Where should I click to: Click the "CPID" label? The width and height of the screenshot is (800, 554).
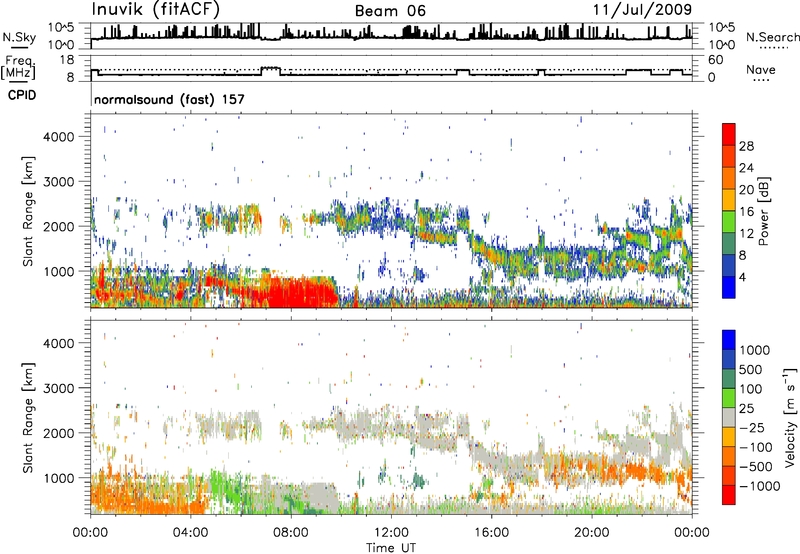click(x=22, y=95)
